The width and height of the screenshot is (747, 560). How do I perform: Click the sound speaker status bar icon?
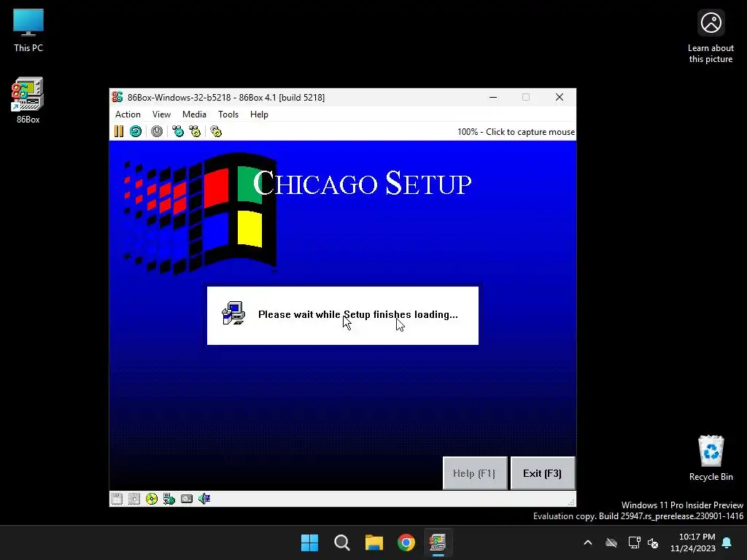[x=204, y=499]
